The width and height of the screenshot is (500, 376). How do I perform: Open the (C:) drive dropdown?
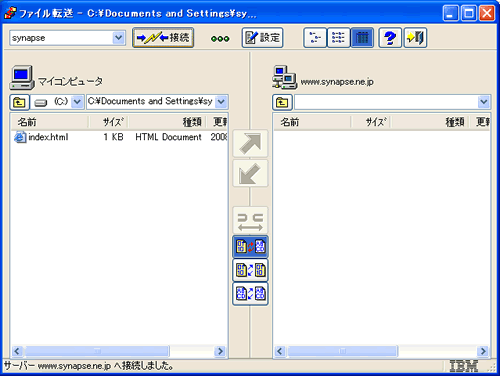77,102
